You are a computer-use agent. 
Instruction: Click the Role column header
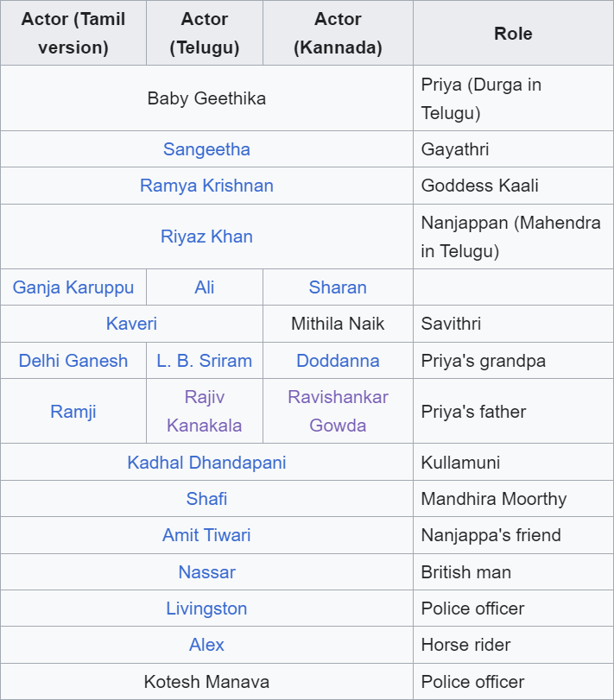click(x=513, y=34)
